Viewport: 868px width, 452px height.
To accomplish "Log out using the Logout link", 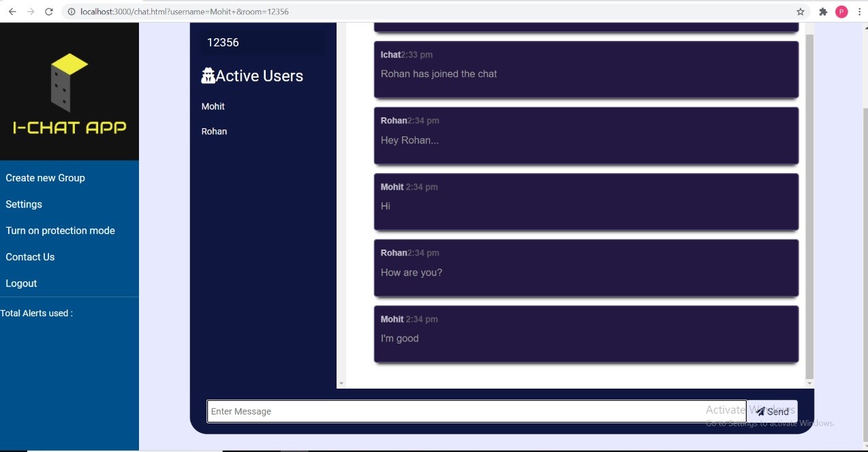I will [21, 284].
